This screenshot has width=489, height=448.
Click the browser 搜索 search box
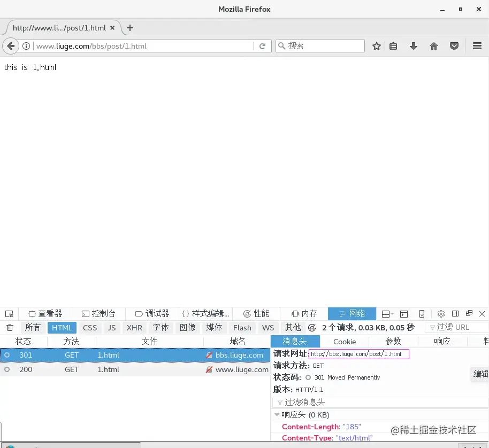[320, 46]
